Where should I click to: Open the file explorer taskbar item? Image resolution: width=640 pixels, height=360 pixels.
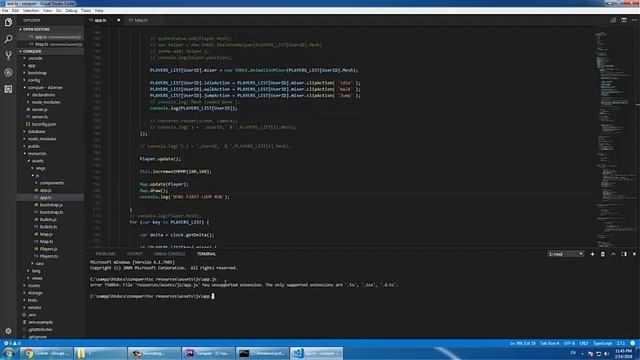[x=100, y=353]
